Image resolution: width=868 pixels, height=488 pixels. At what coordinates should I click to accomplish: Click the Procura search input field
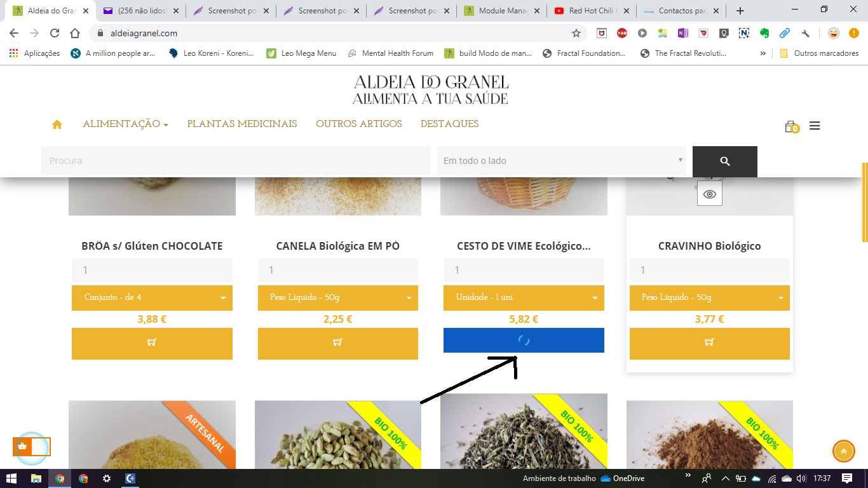click(x=236, y=161)
